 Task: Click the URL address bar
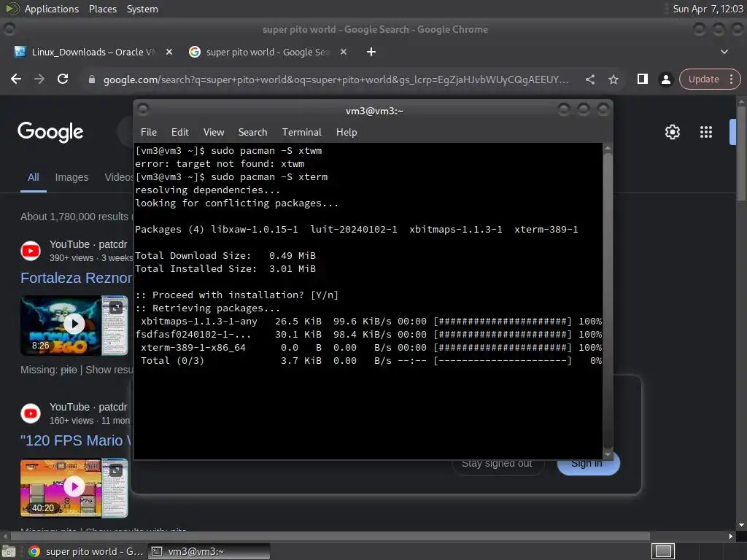336,79
